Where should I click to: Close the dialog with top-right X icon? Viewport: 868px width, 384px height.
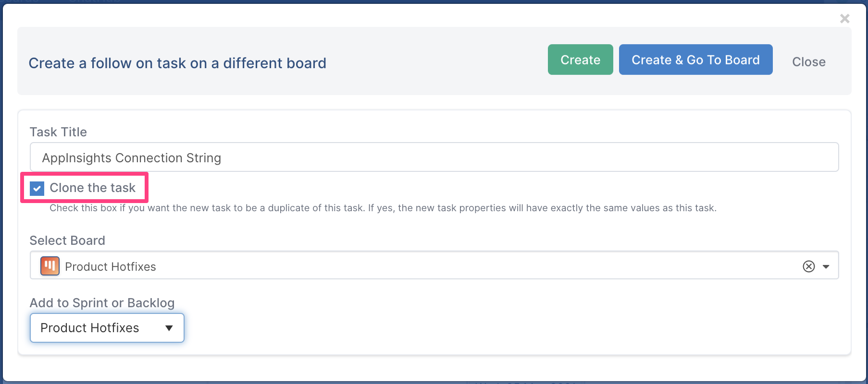coord(844,19)
